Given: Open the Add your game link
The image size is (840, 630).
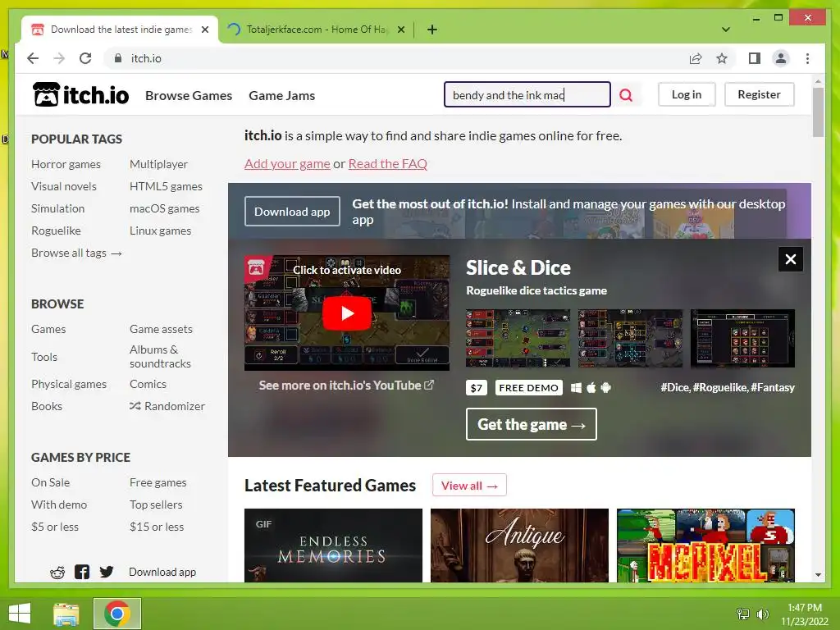Looking at the screenshot, I should click(287, 164).
